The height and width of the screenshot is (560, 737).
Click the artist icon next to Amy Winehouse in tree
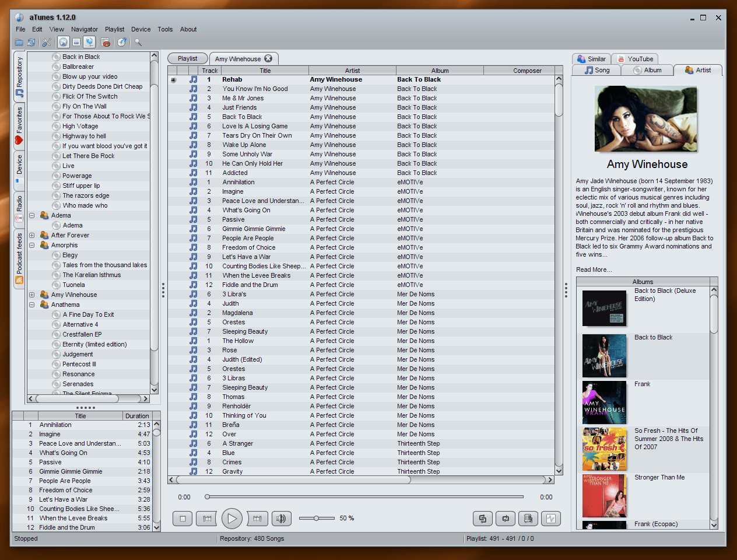44,295
